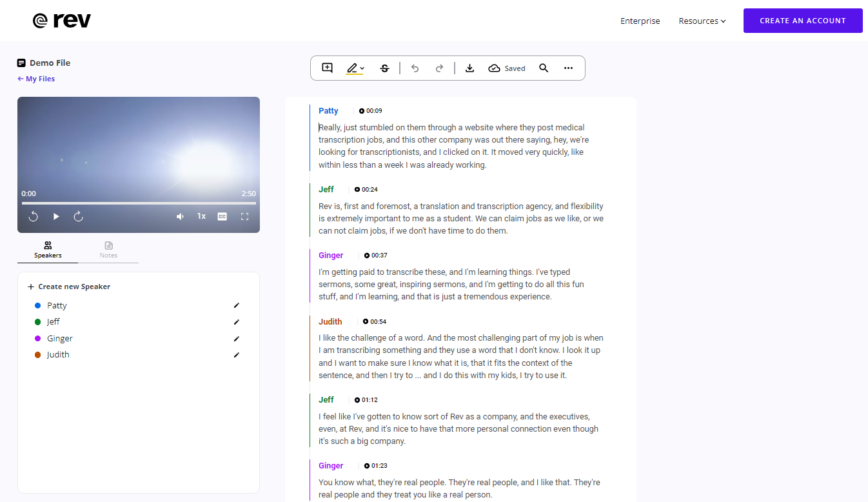The image size is (868, 502).
Task: Change speaker label Jeff at 01:12
Action: pos(326,400)
